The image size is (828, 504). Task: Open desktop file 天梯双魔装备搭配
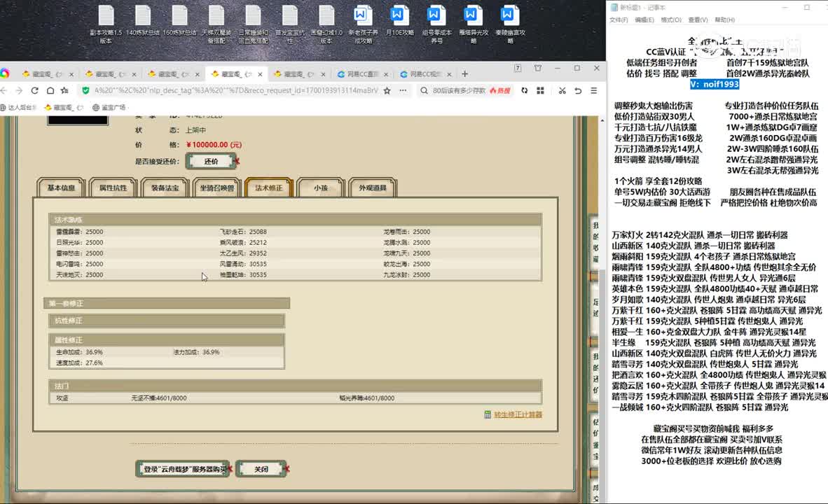(216, 24)
